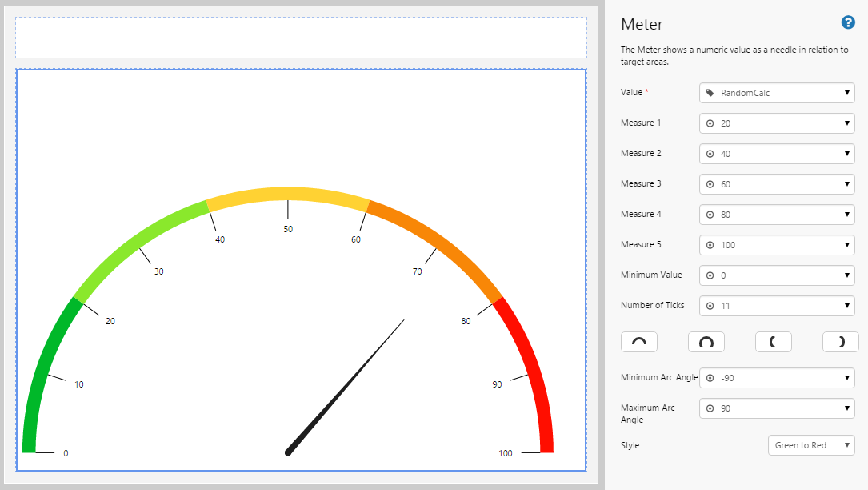Open the Meter help icon
868x490 pixels.
pos(848,23)
